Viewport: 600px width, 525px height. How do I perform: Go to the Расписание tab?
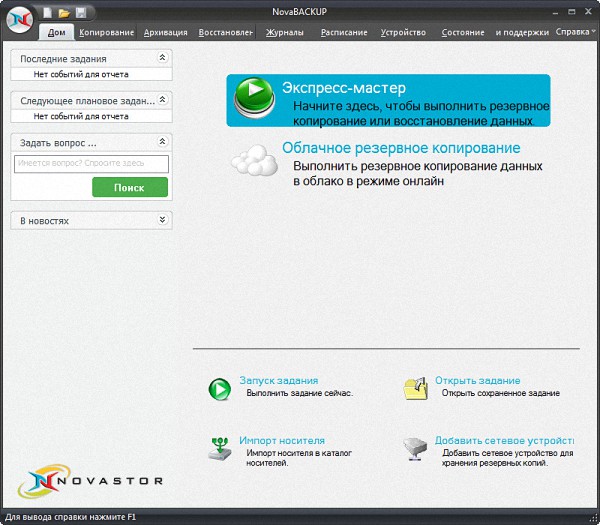tap(344, 33)
